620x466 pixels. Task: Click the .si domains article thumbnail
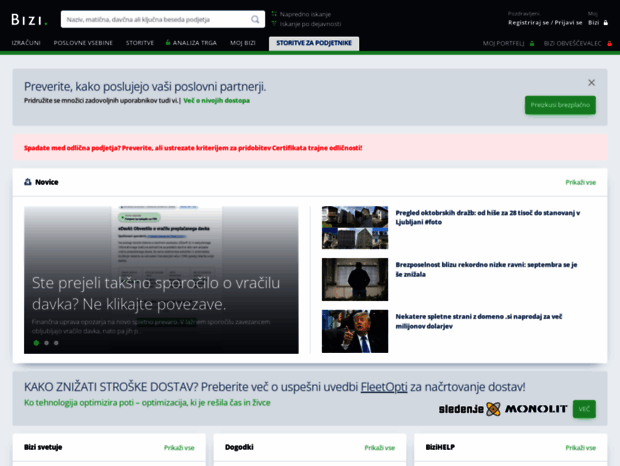pos(355,331)
